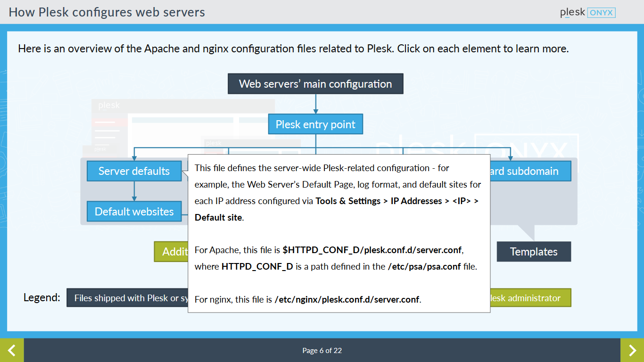This screenshot has height=362, width=644.
Task: Click the Page 6 of 22 indicator
Action: (x=322, y=351)
